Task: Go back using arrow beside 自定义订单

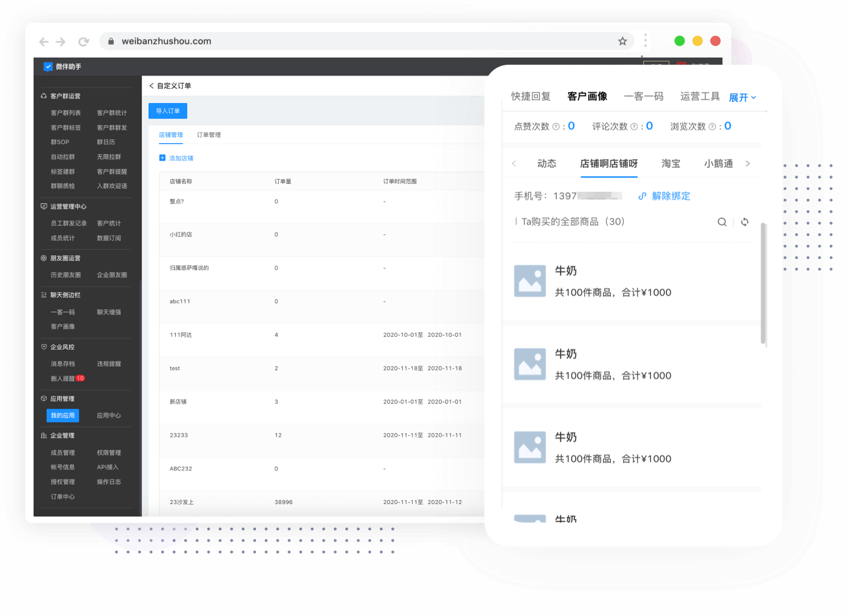Action: (x=152, y=86)
